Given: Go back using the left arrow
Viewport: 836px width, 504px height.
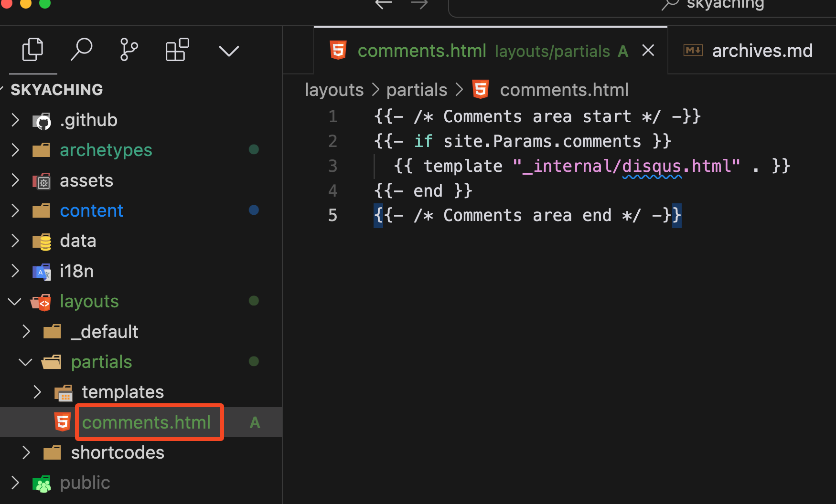Looking at the screenshot, I should (x=384, y=4).
